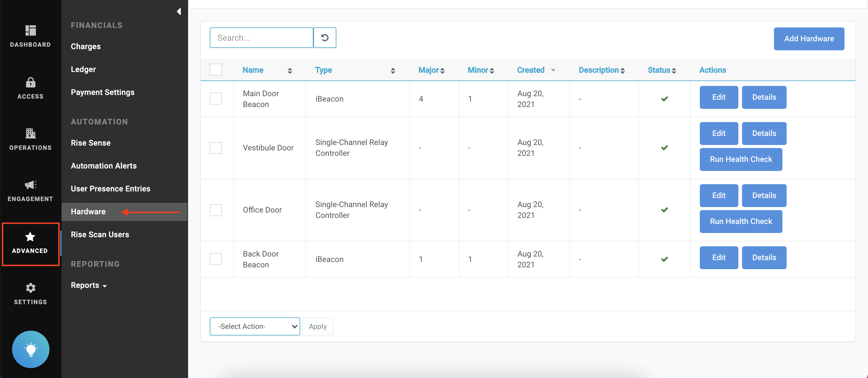Go to Payment Settings
This screenshot has height=378, width=868.
click(x=102, y=92)
